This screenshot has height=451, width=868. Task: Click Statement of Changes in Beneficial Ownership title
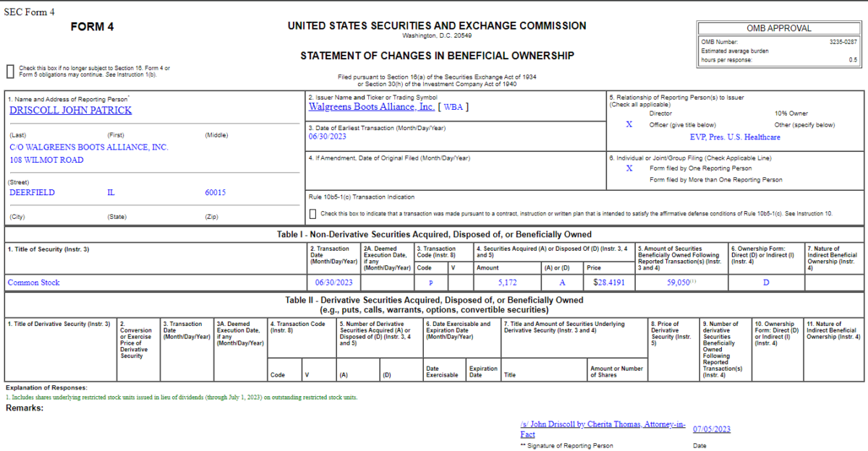click(437, 56)
